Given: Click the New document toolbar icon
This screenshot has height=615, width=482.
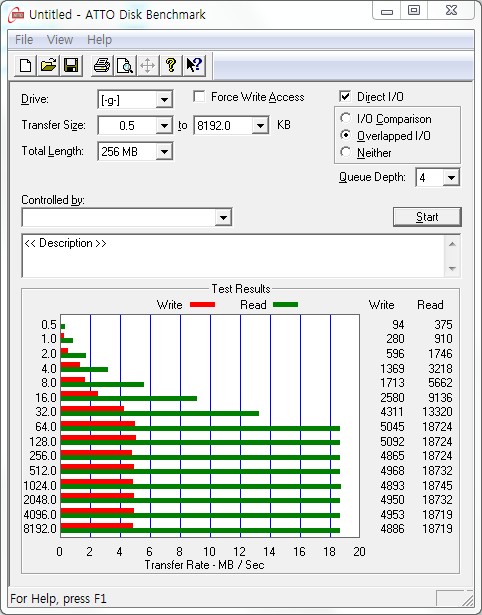Looking at the screenshot, I should pos(25,65).
